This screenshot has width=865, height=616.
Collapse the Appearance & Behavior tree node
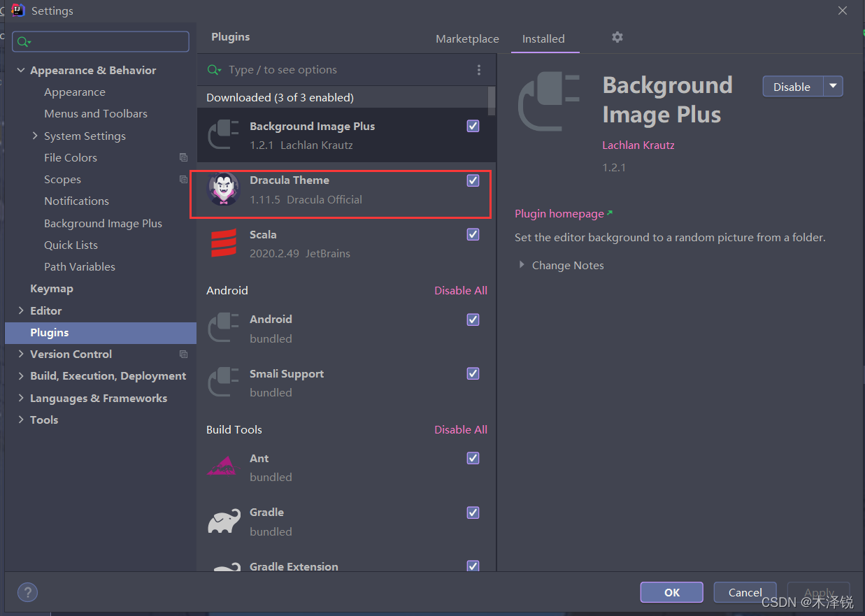(x=21, y=70)
